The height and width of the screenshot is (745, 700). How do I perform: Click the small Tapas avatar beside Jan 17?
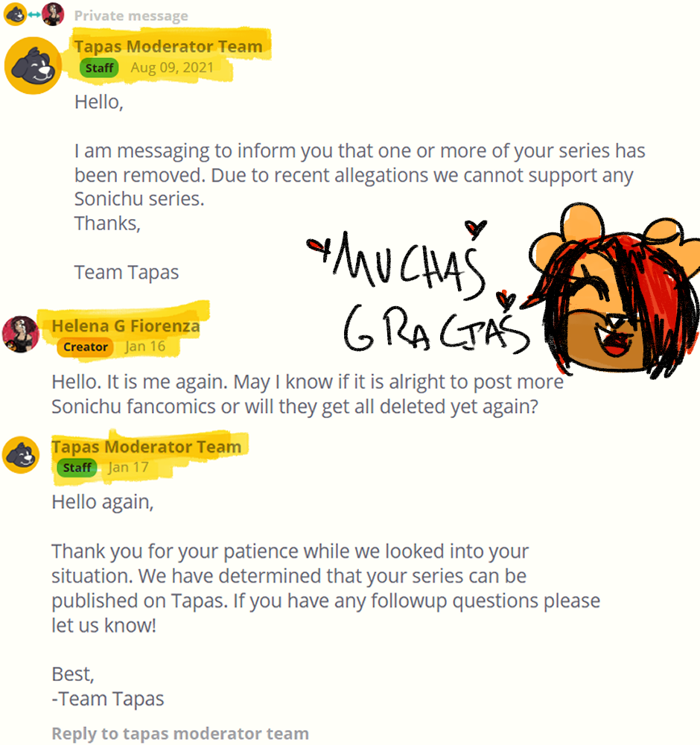(21, 454)
